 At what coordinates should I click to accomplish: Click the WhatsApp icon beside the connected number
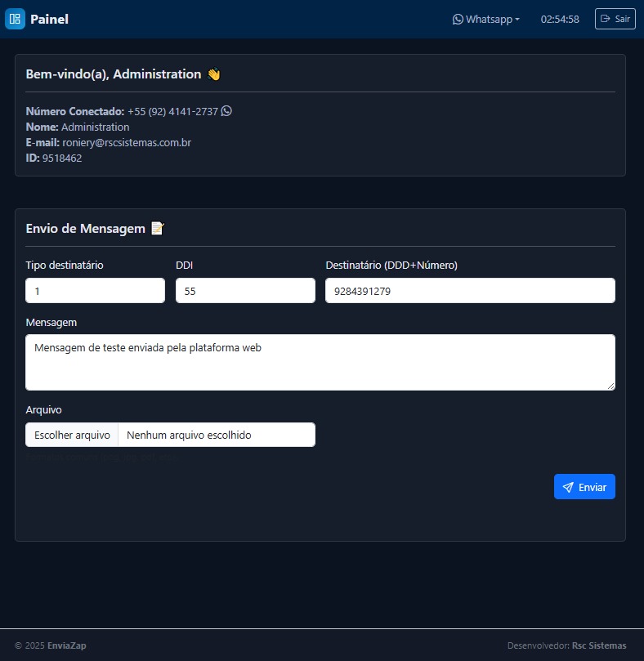[226, 111]
